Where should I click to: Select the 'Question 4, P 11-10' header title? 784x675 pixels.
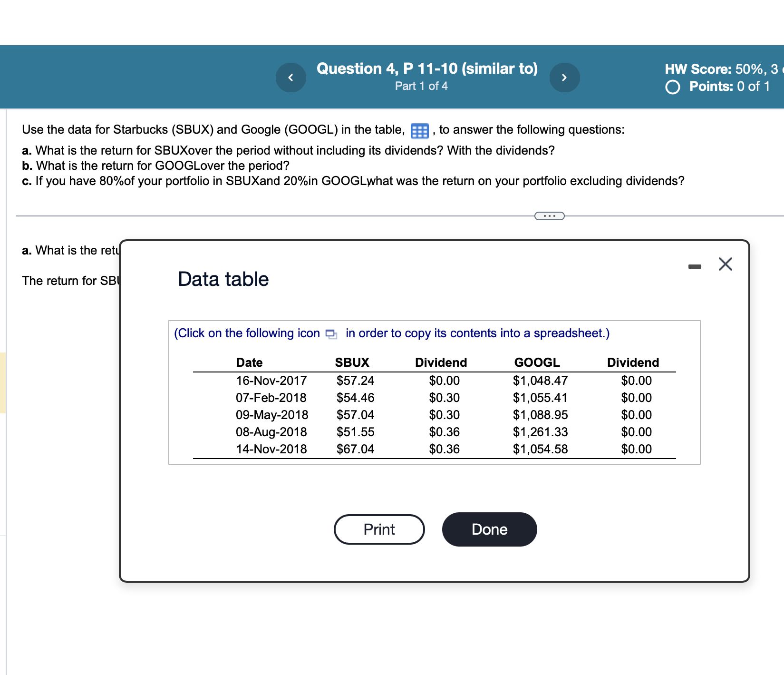[x=427, y=68]
